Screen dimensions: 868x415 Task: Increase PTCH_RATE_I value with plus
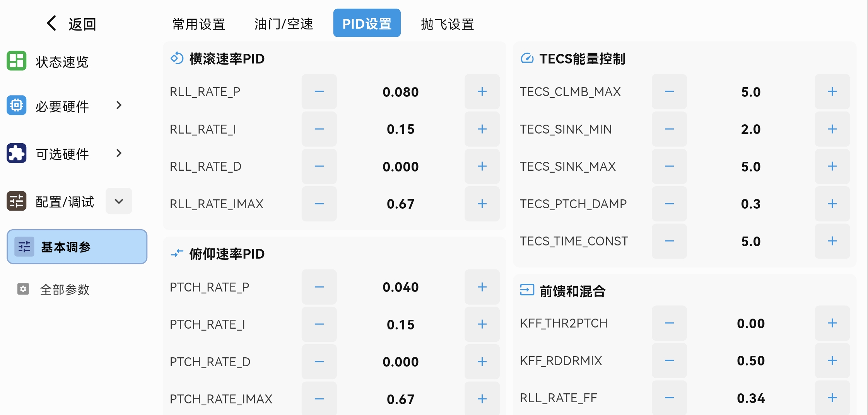point(482,324)
